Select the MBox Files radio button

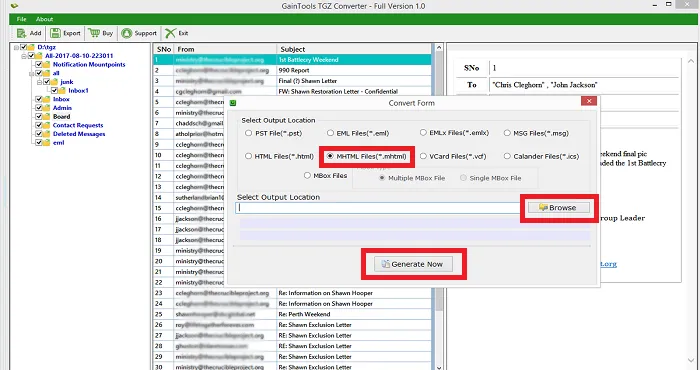(307, 176)
